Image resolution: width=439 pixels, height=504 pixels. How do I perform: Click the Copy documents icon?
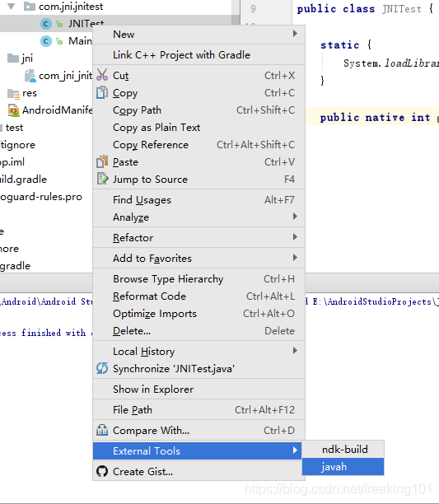(x=102, y=92)
